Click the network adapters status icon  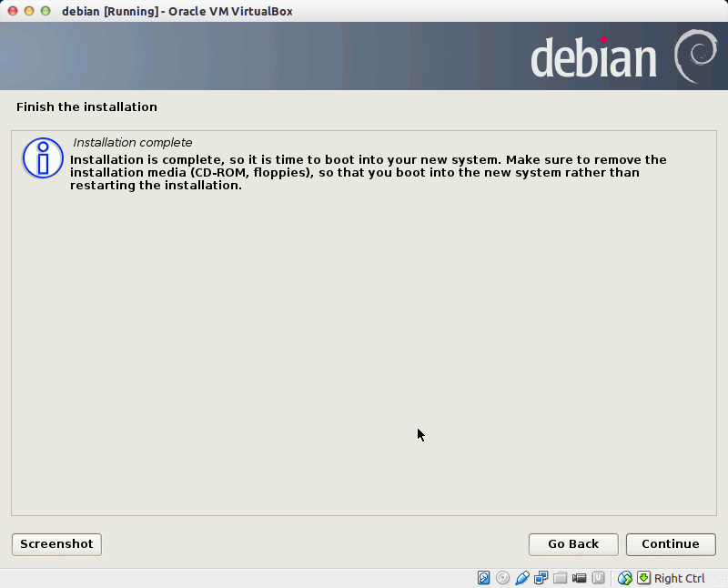tap(541, 578)
